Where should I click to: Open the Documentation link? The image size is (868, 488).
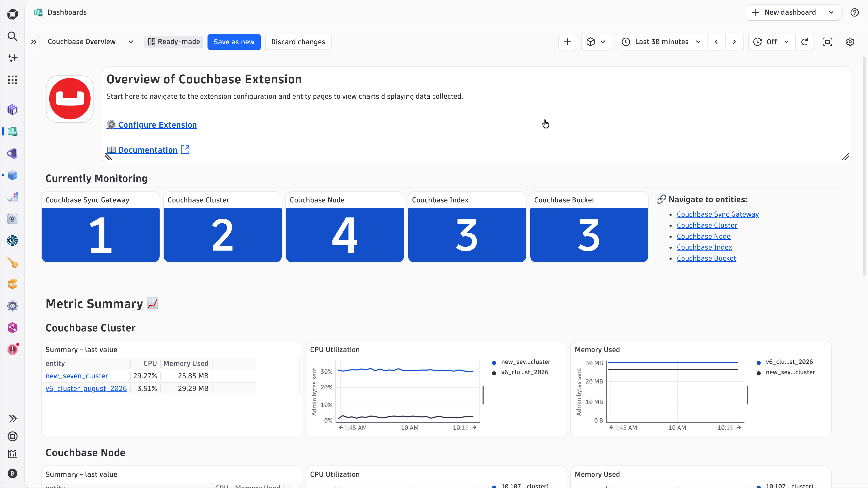[x=148, y=150]
